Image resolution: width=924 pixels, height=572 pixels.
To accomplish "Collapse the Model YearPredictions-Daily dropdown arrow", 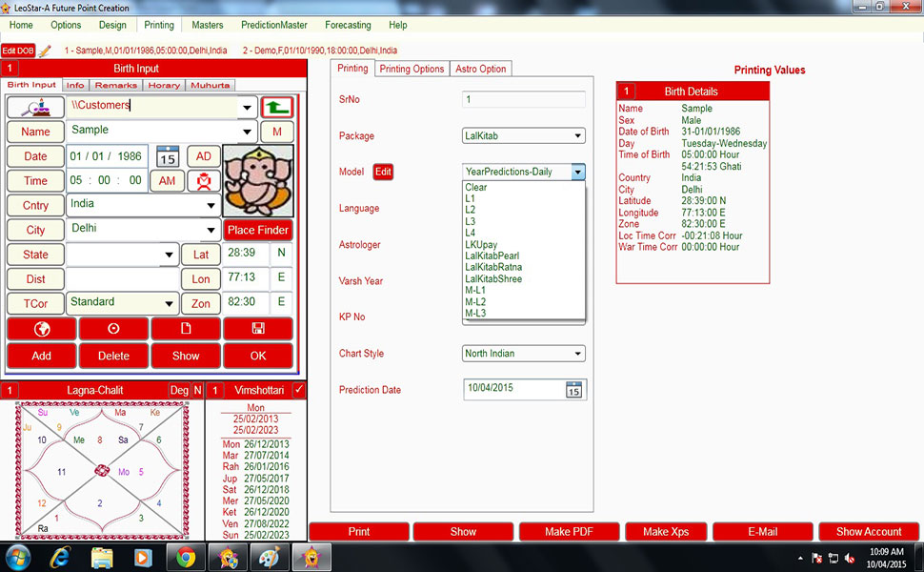I will (578, 172).
